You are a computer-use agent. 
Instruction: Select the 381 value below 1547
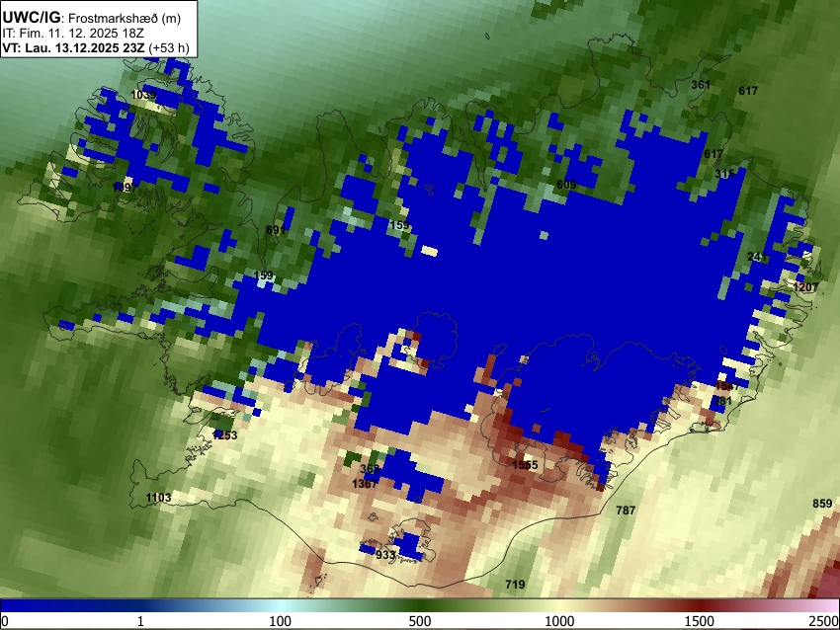(722, 401)
